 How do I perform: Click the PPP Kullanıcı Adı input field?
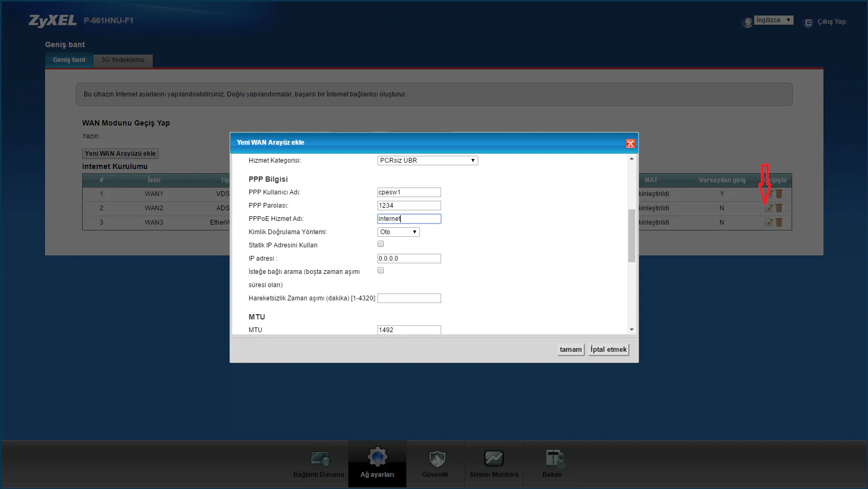click(x=409, y=192)
